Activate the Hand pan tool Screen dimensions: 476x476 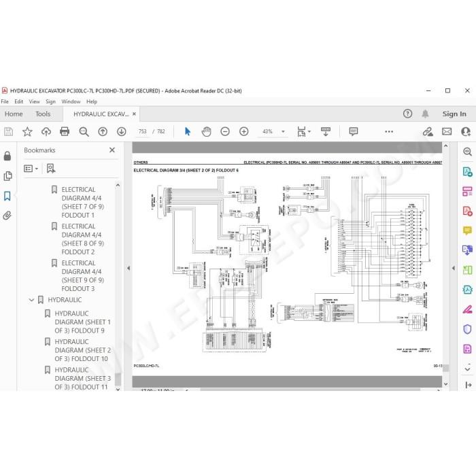tap(207, 132)
